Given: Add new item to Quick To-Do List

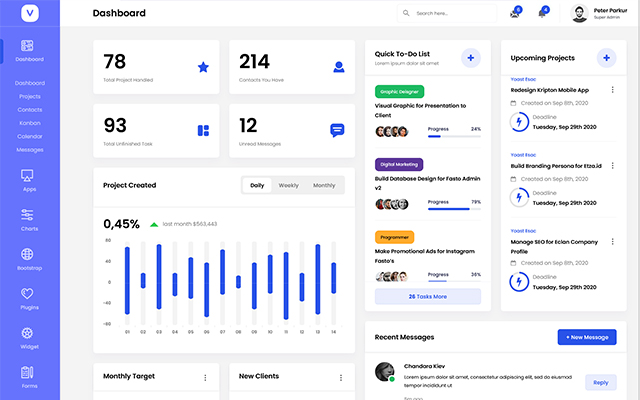Looking at the screenshot, I should pyautogui.click(x=470, y=58).
